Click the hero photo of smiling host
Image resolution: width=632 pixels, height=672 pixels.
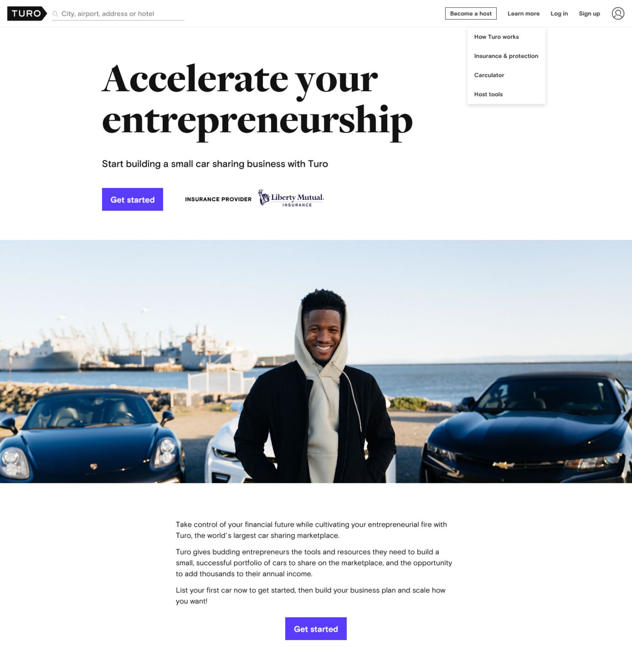click(316, 362)
